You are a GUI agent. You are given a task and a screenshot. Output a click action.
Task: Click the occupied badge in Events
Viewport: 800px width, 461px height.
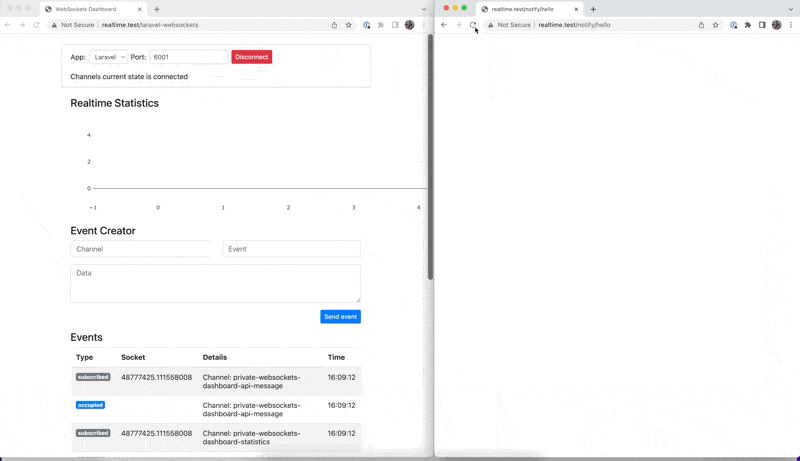coord(90,405)
